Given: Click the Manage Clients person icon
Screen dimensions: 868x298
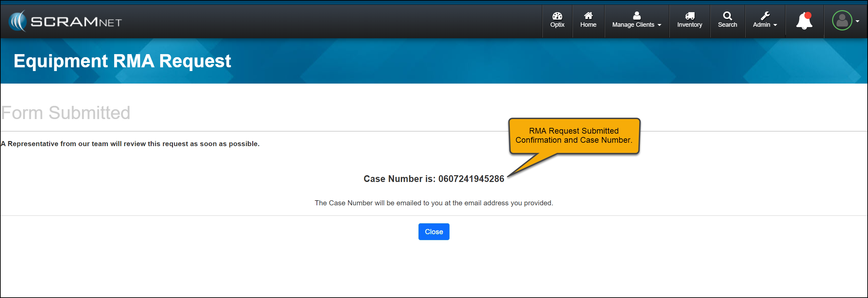Looking at the screenshot, I should (637, 16).
